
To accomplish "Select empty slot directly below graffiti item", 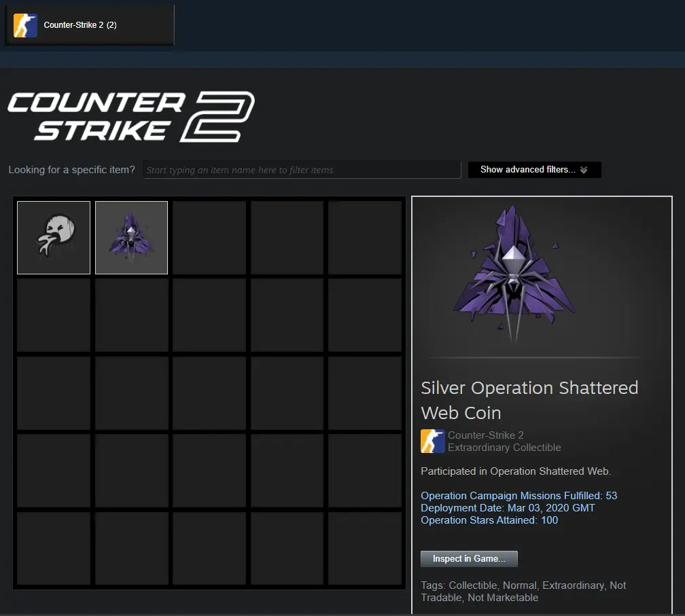I will [54, 315].
